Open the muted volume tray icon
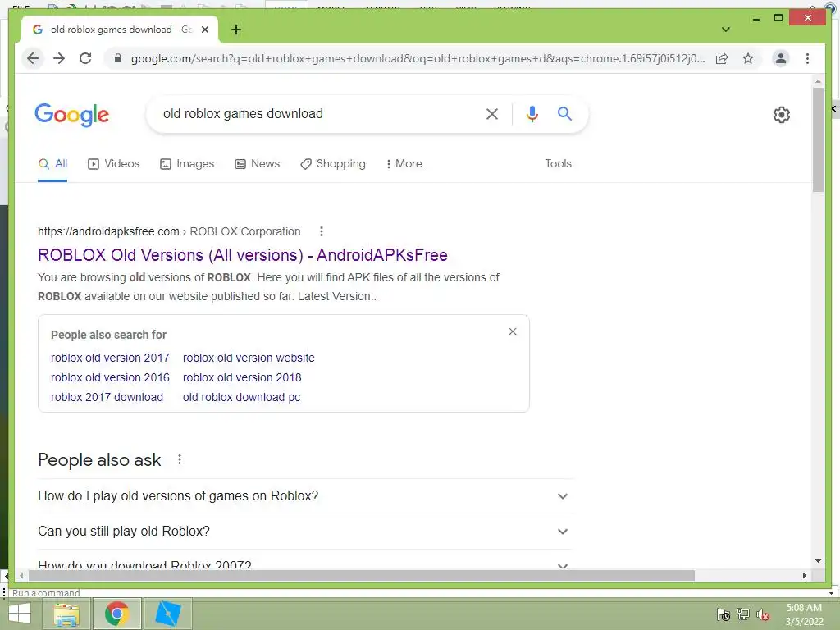The width and height of the screenshot is (840, 630). 763,614
